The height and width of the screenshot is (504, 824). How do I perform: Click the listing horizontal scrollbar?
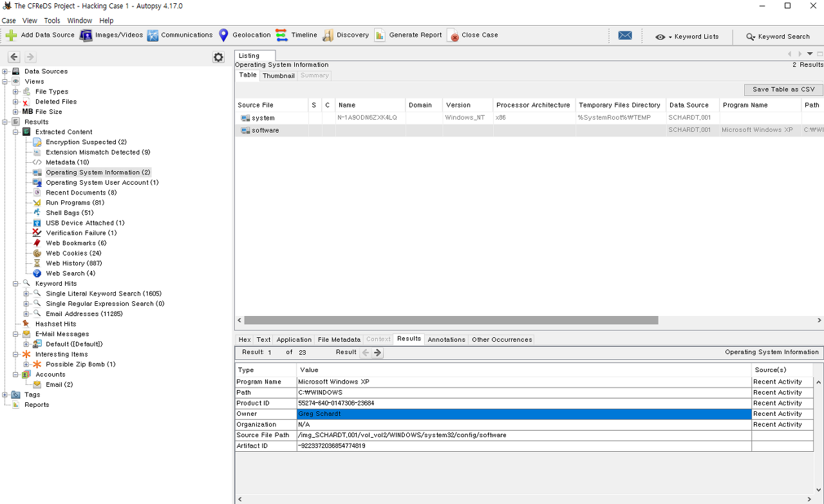(451, 320)
